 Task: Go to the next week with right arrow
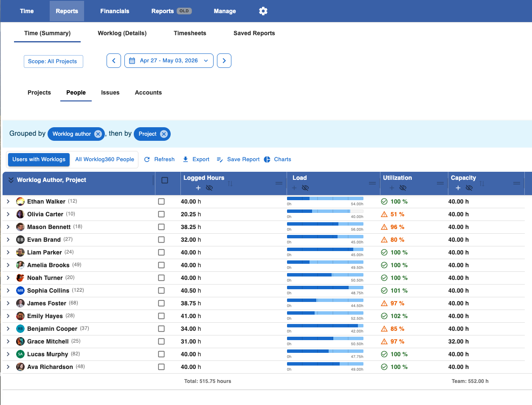224,61
